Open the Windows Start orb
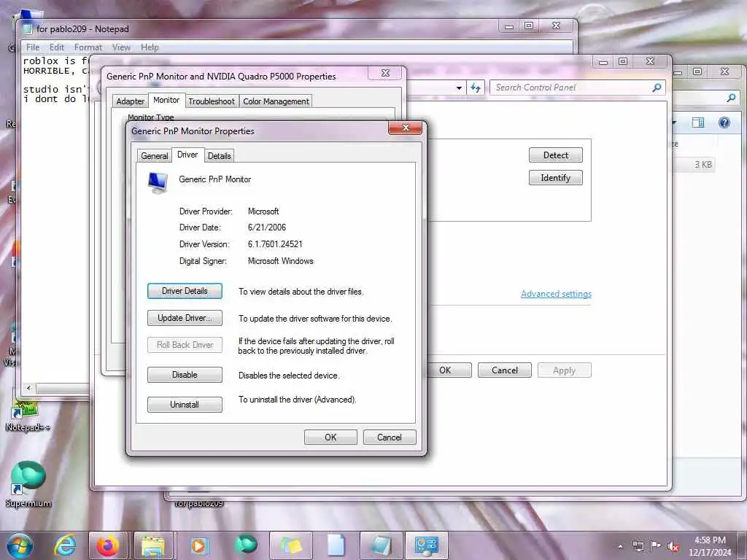This screenshot has height=560, width=747. click(x=20, y=545)
